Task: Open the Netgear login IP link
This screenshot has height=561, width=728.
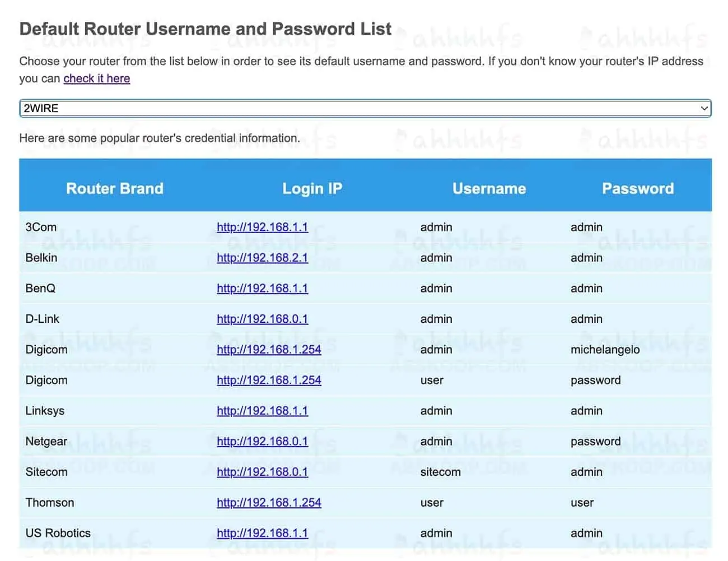Action: (x=262, y=441)
